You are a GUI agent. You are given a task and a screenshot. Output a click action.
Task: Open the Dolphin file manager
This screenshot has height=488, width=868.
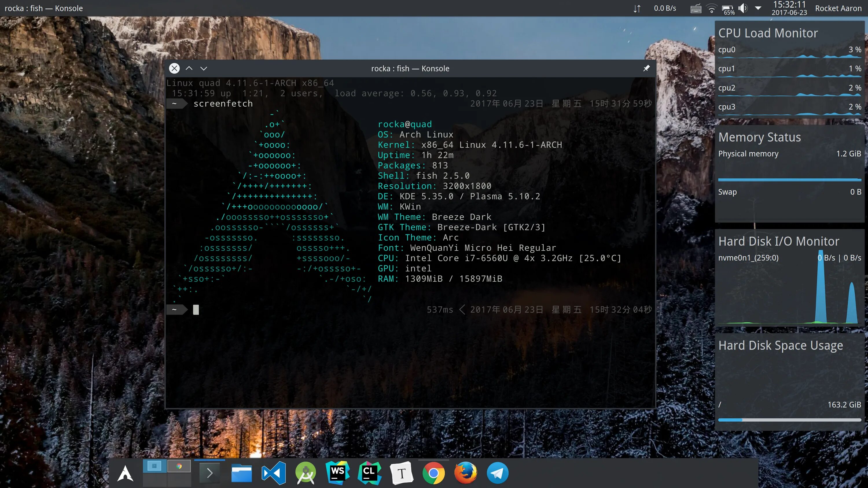[241, 473]
